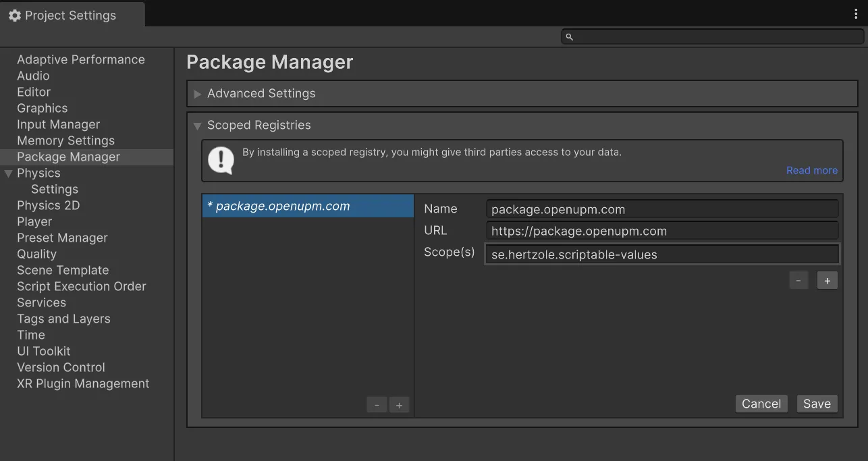Select Tags and Layers in the sidebar

click(63, 319)
